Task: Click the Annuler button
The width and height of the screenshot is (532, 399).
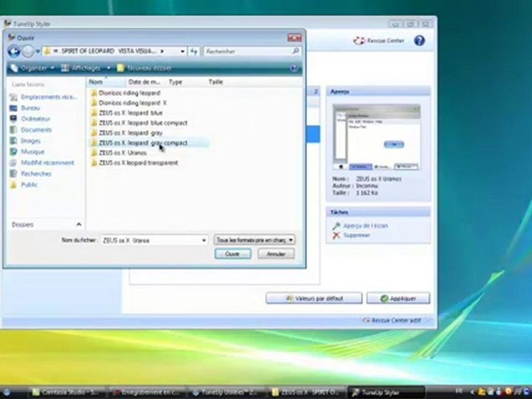Action: [x=276, y=254]
